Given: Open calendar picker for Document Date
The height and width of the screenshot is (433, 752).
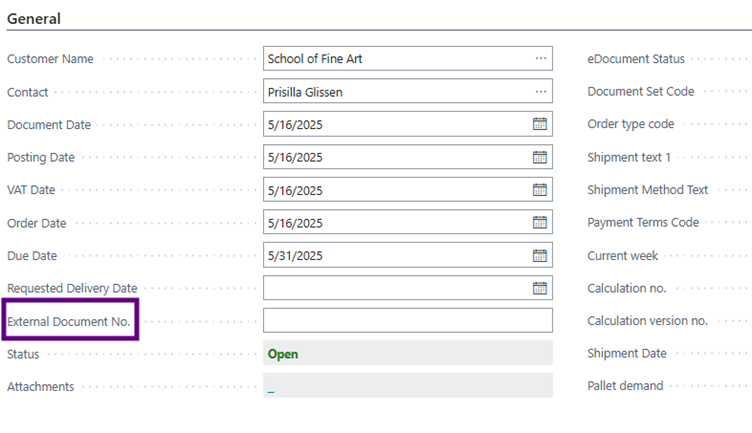Looking at the screenshot, I should coord(540,124).
